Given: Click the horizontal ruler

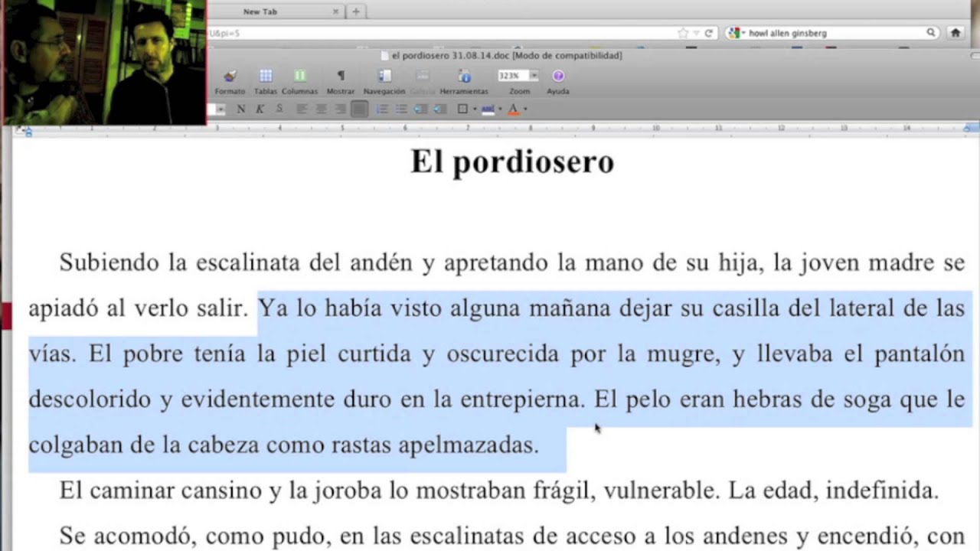Looking at the screenshot, I should pos(496,129).
